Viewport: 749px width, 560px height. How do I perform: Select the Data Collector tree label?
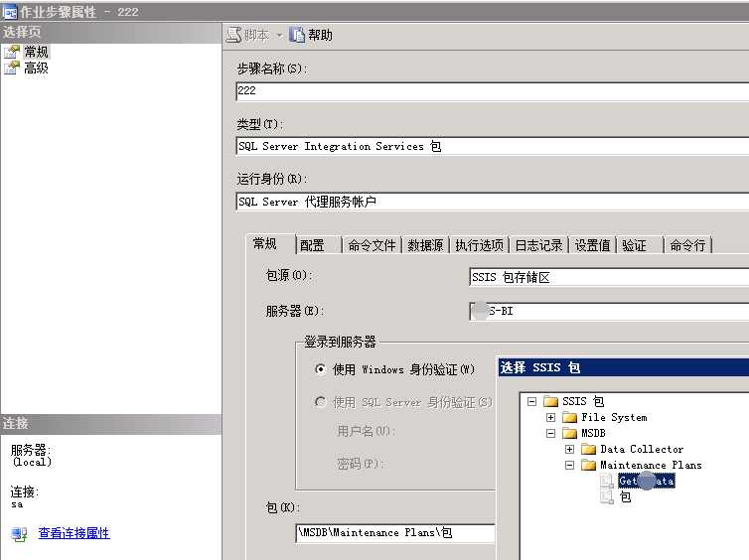642,449
